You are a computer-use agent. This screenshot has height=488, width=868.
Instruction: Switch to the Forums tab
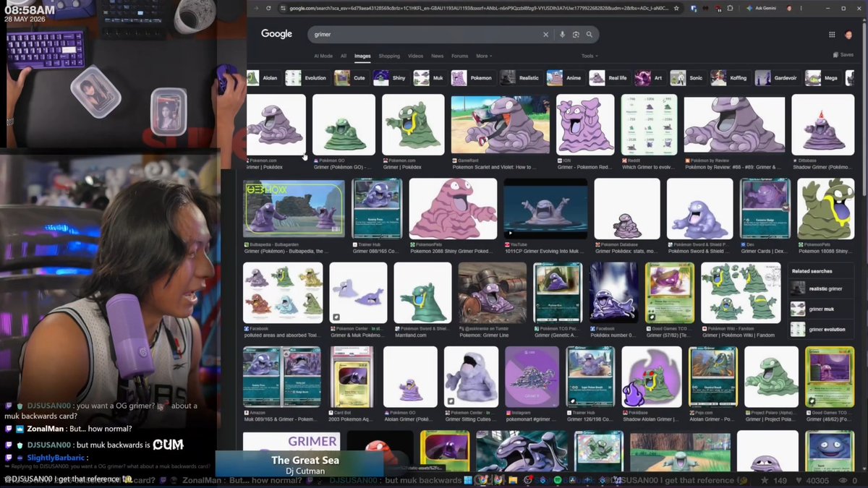click(460, 56)
